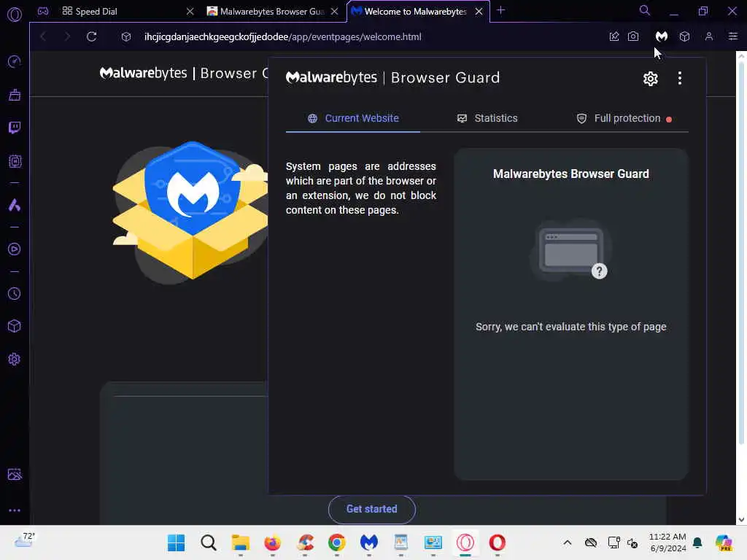Open the Windows Start menu
Viewport: 747px width, 560px height.
point(176,542)
